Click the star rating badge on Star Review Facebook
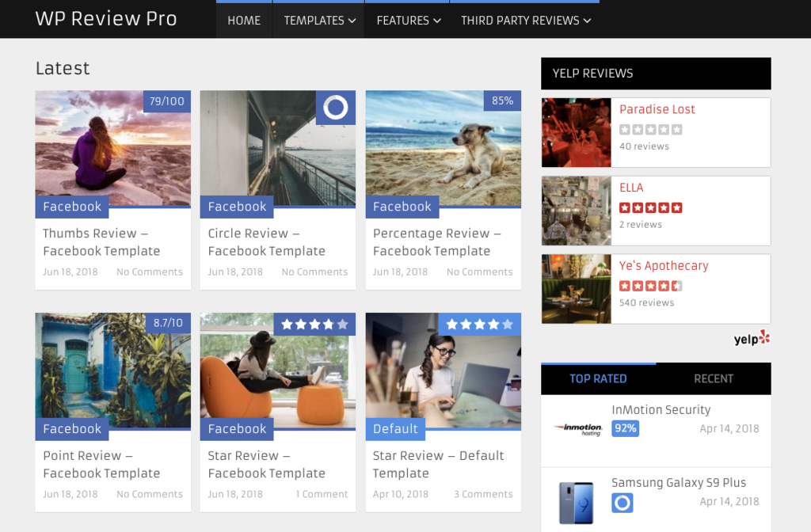 point(314,324)
